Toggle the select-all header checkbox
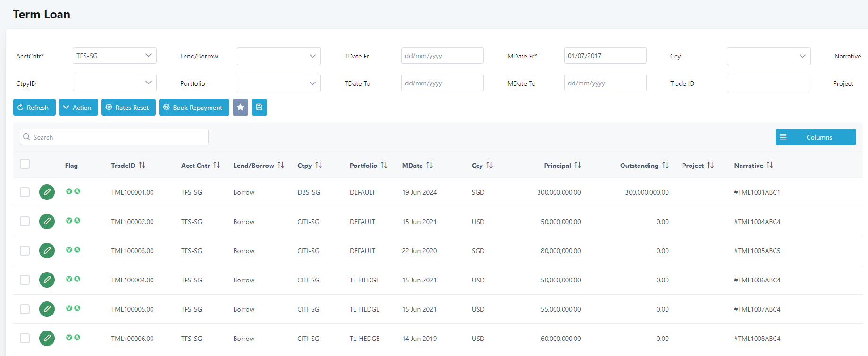This screenshot has width=868, height=356. (25, 164)
